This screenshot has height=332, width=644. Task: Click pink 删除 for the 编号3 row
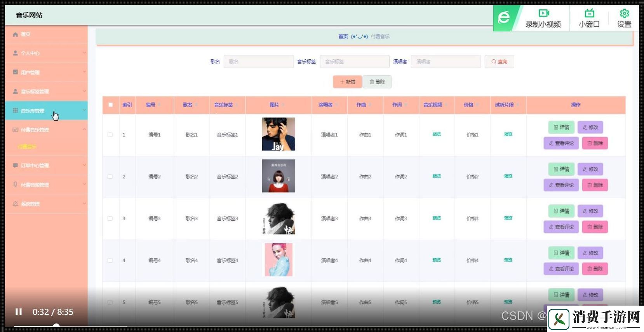595,227
